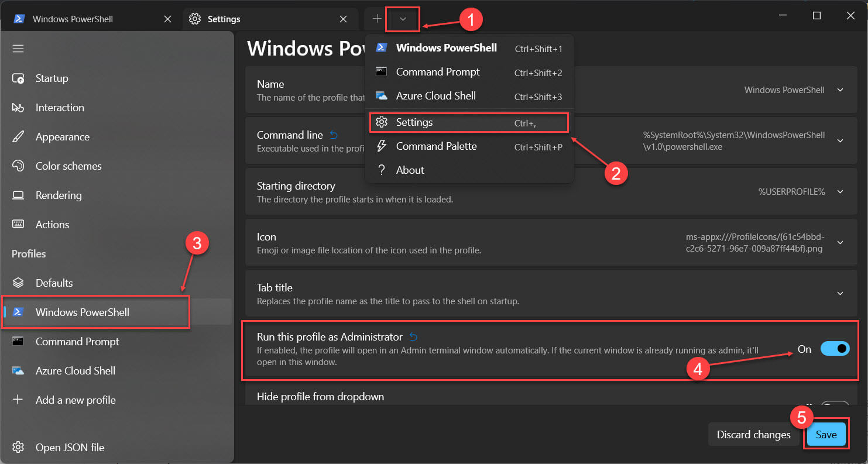Click the Profiles section heading
The height and width of the screenshot is (464, 868).
click(x=29, y=254)
